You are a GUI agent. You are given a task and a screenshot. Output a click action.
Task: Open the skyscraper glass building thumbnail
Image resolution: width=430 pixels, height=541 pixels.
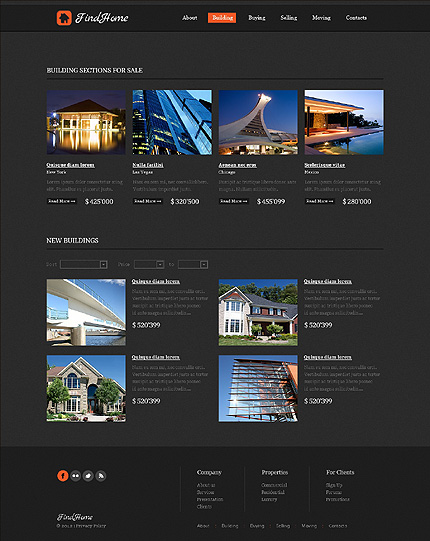tap(172, 122)
